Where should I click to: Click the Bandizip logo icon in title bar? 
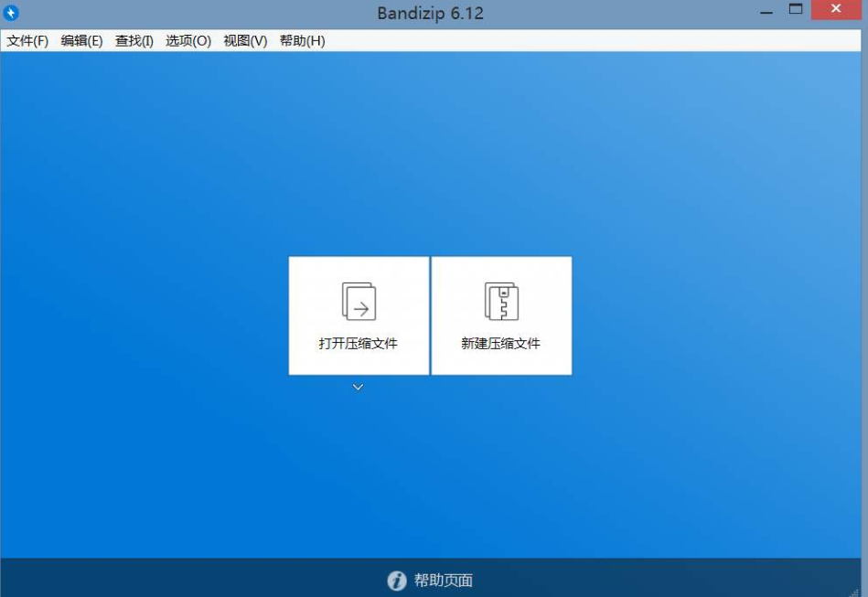click(11, 12)
